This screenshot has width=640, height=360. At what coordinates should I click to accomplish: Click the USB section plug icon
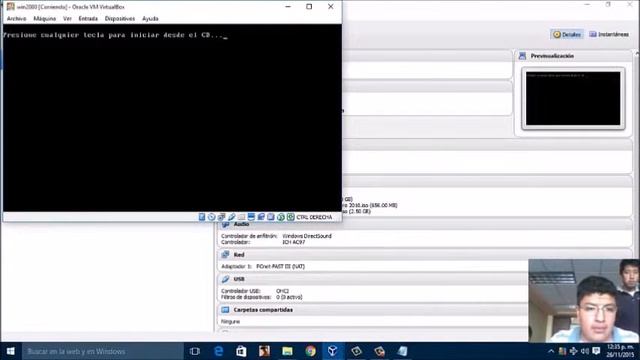point(225,279)
